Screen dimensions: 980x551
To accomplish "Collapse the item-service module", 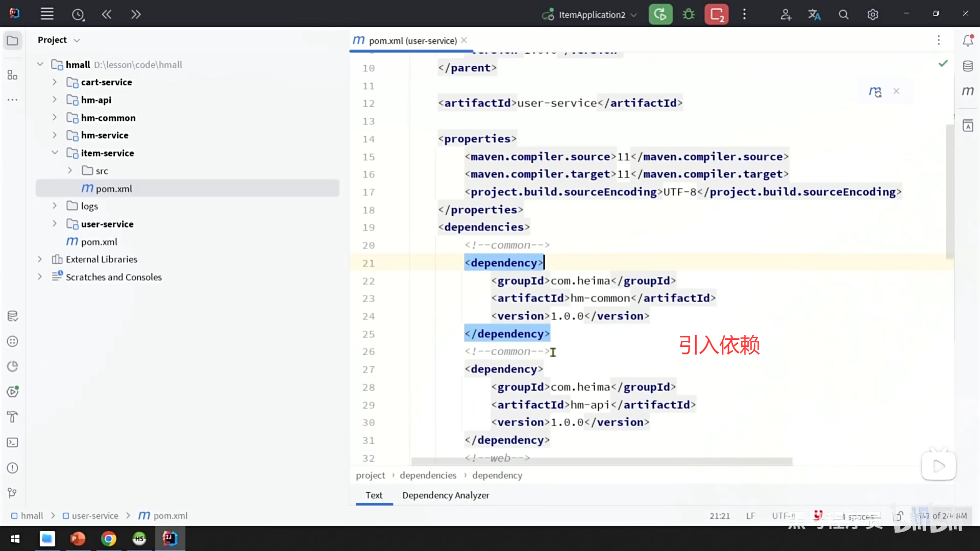I will tap(55, 153).
